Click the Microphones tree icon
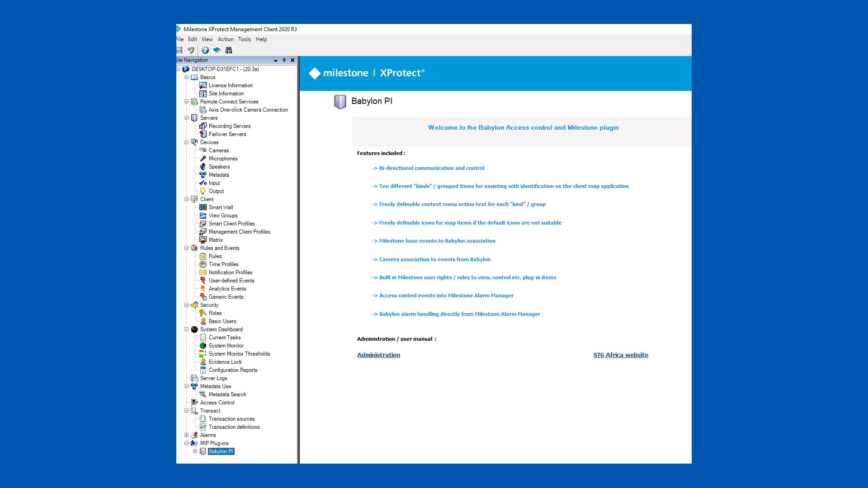Screen dimensions: 868x488 (x=203, y=159)
